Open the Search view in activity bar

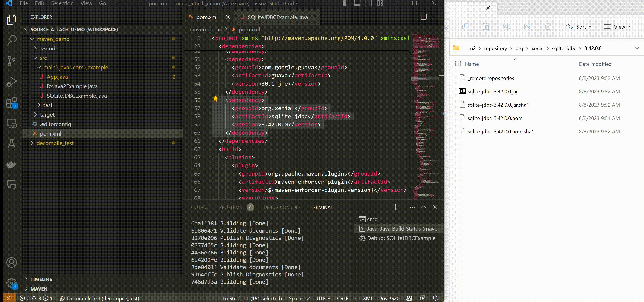pyautogui.click(x=11, y=40)
